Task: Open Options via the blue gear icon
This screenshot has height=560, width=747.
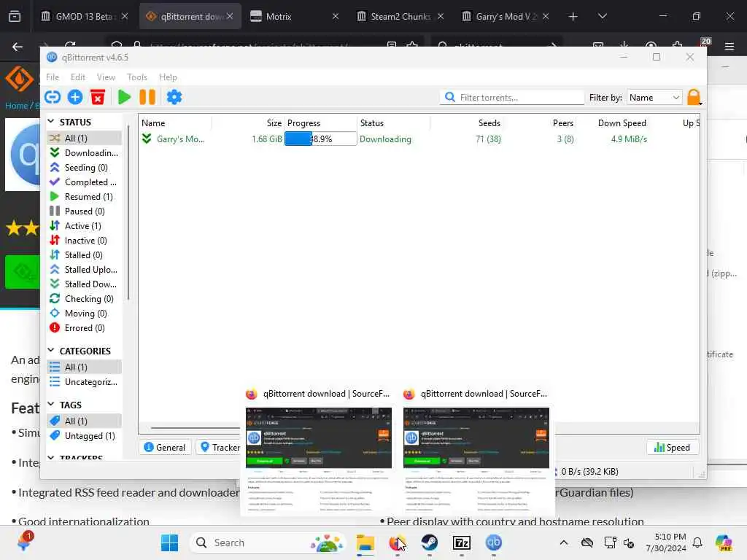Action: [x=174, y=97]
